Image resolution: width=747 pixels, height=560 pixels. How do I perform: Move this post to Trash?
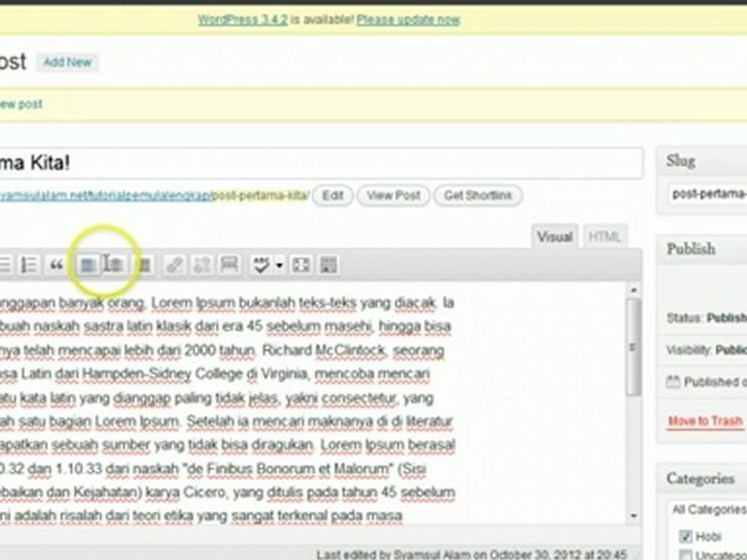[x=705, y=421]
